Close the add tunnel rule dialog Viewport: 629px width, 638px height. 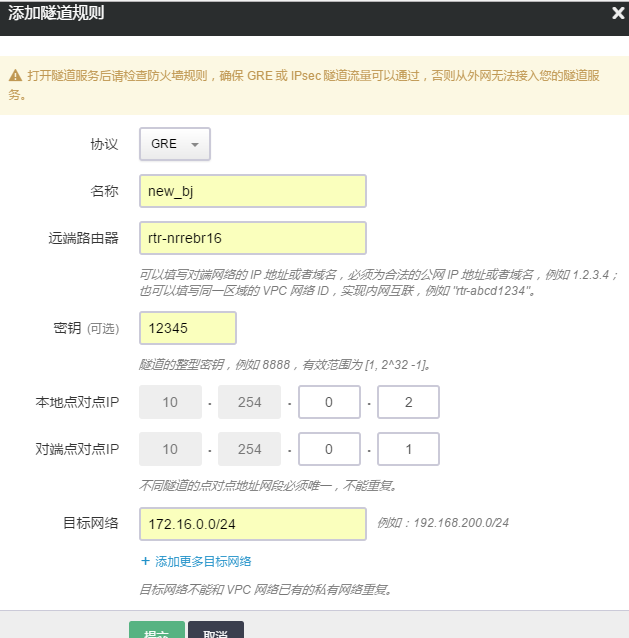617,14
